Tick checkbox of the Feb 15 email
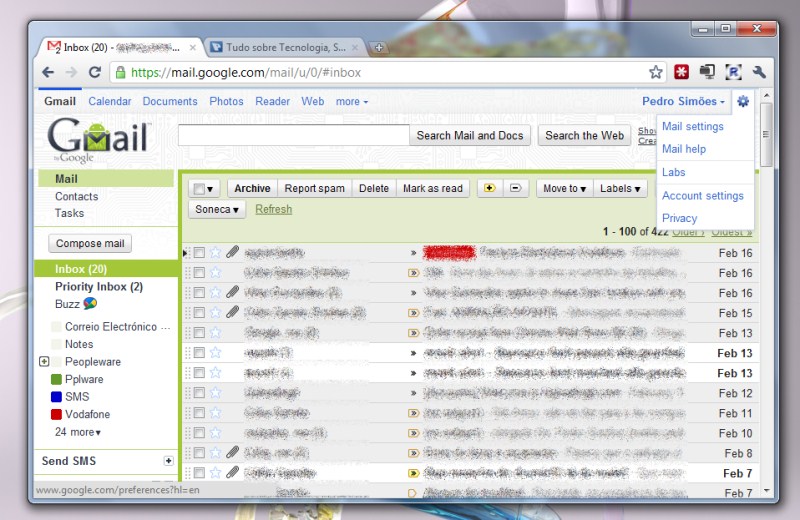The height and width of the screenshot is (520, 800). (199, 312)
